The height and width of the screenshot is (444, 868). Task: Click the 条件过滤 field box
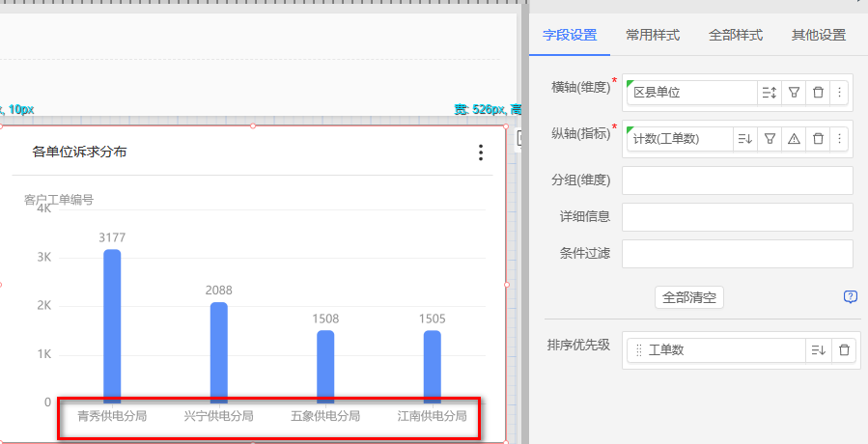(737, 254)
